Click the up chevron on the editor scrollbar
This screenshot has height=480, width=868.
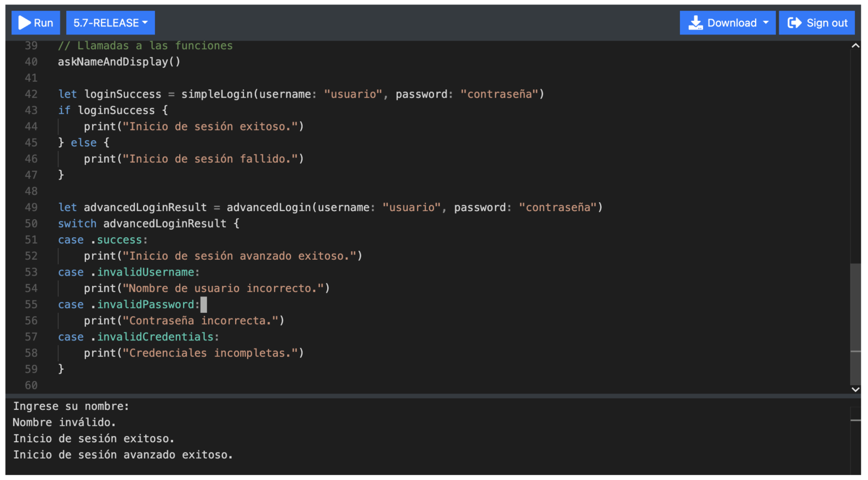(856, 45)
